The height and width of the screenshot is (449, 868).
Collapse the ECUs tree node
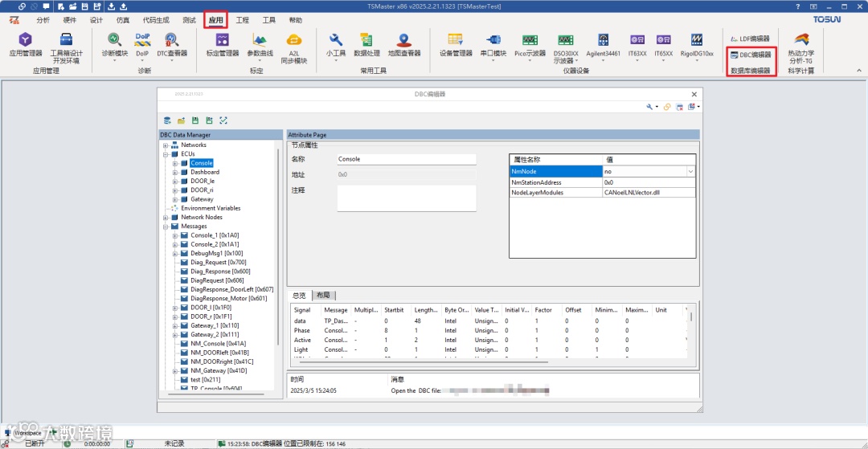[165, 154]
